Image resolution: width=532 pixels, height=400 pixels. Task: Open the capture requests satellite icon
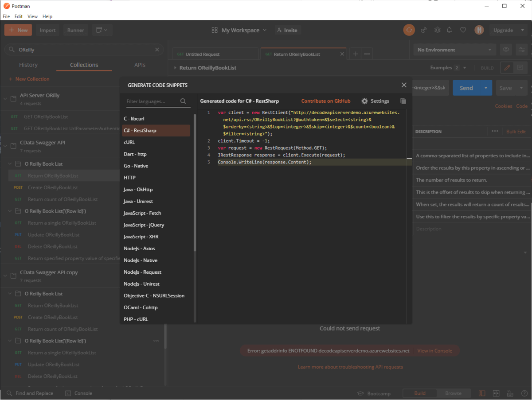coord(424,30)
